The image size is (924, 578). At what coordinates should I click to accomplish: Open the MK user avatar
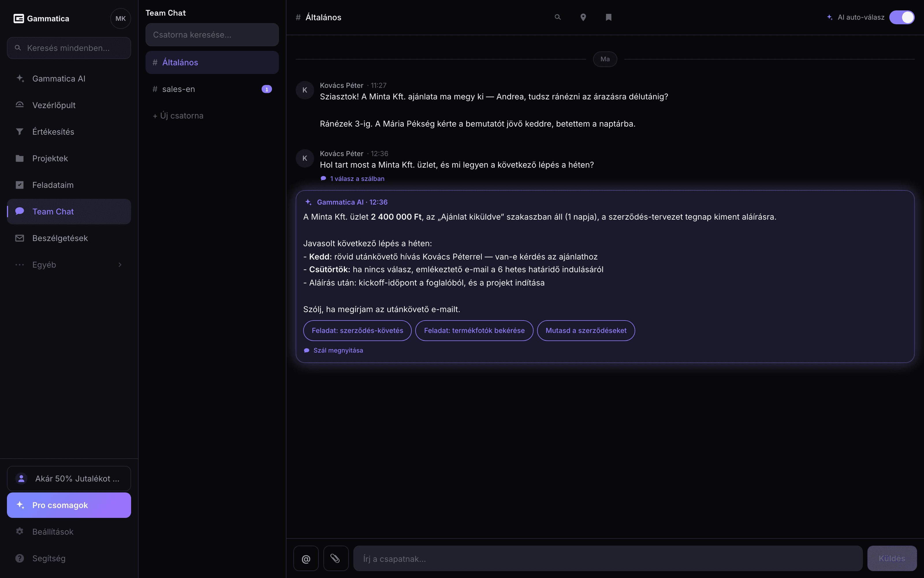(x=121, y=18)
